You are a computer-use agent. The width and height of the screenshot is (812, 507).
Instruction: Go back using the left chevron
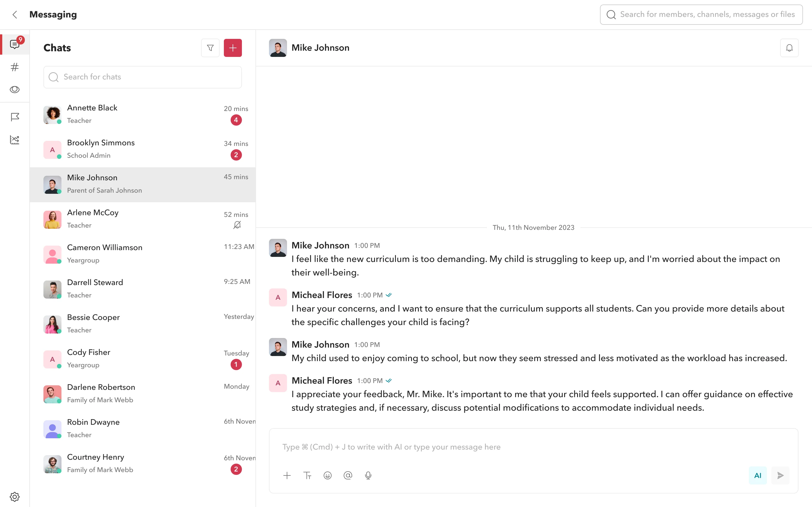(14, 14)
